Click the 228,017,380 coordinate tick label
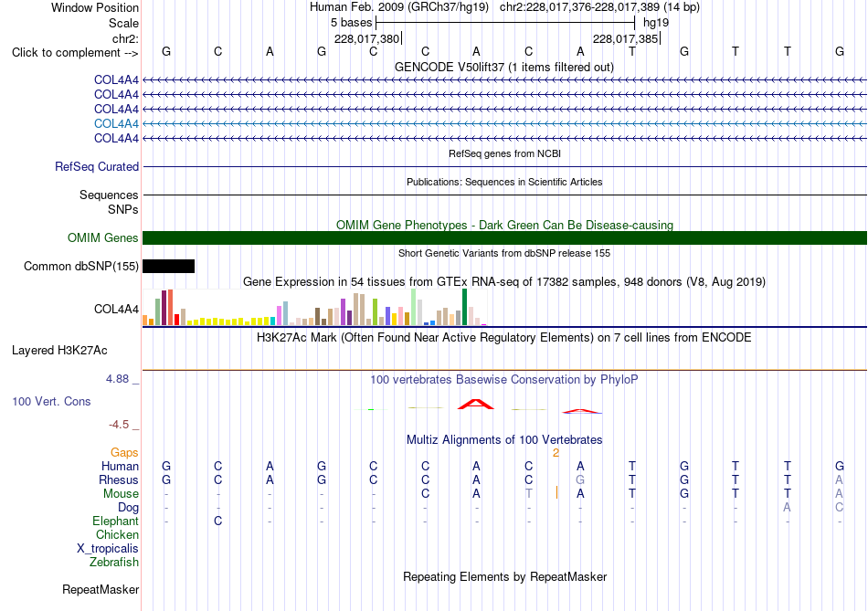Viewport: 868px width, 611px height. (366, 38)
